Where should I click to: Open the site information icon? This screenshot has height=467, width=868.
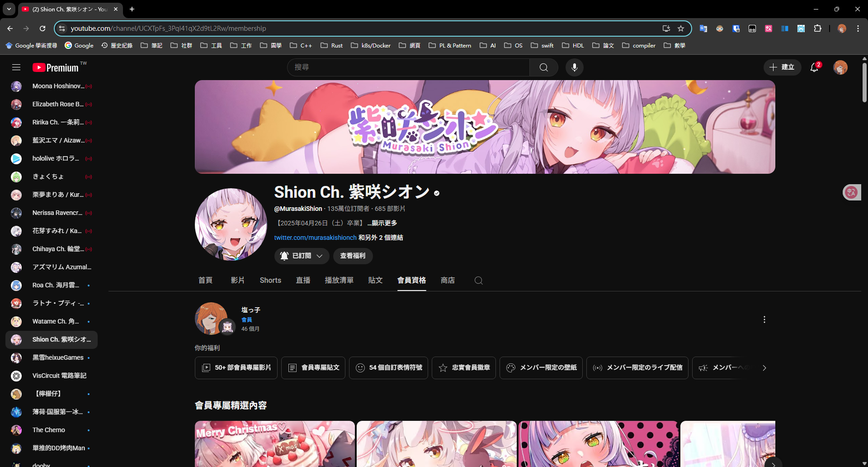click(62, 29)
